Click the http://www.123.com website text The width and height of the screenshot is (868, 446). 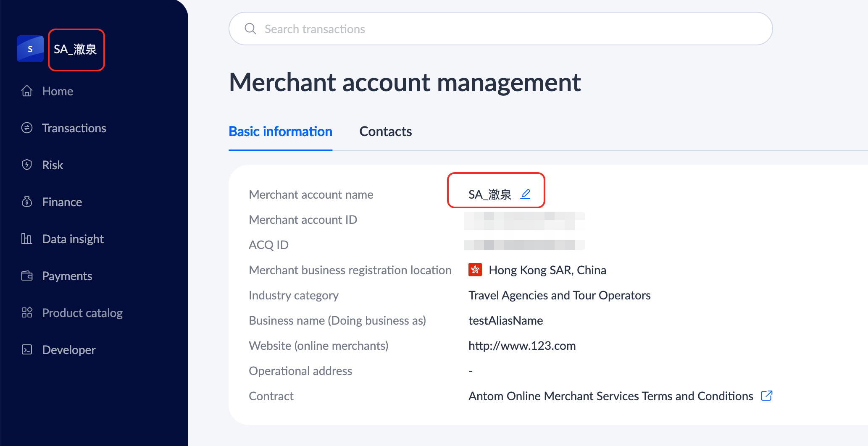pyautogui.click(x=522, y=346)
